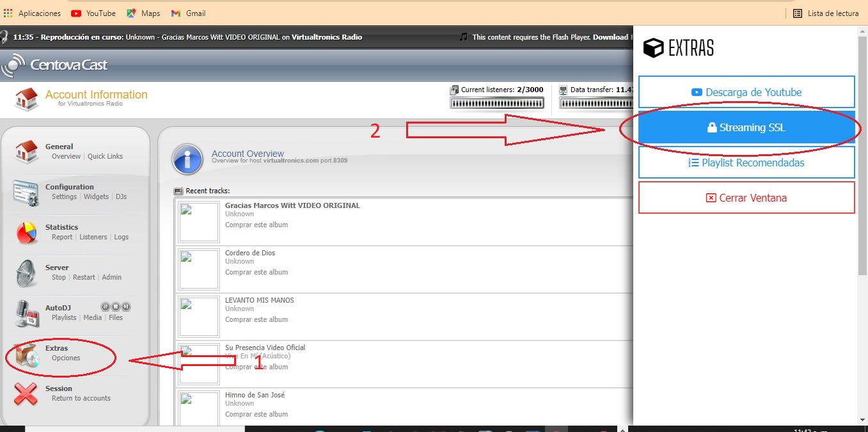868x432 pixels.
Task: Open the YouTube bookmark
Action: coord(93,13)
